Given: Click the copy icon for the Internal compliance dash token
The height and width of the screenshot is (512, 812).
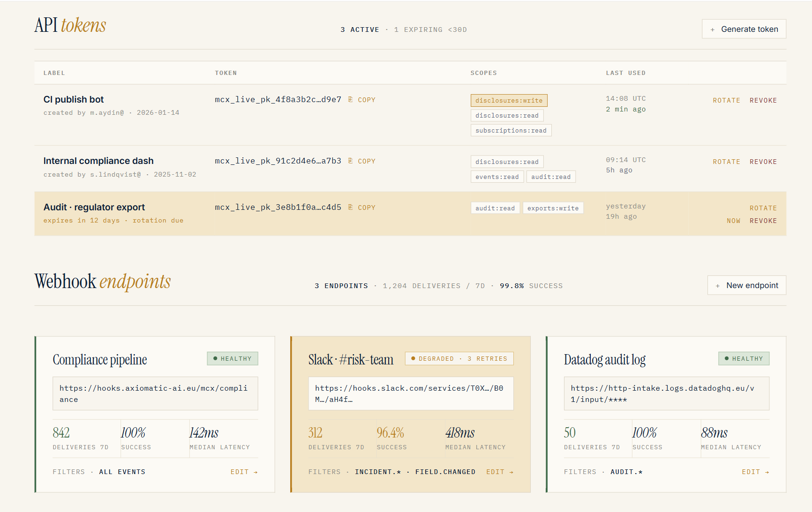Looking at the screenshot, I should 350,161.
